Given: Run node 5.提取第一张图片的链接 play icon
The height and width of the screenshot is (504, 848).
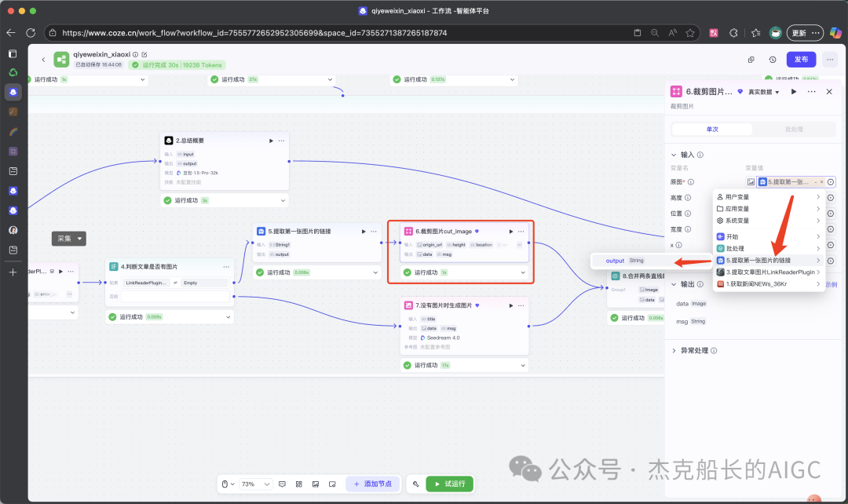Looking at the screenshot, I should [x=364, y=232].
